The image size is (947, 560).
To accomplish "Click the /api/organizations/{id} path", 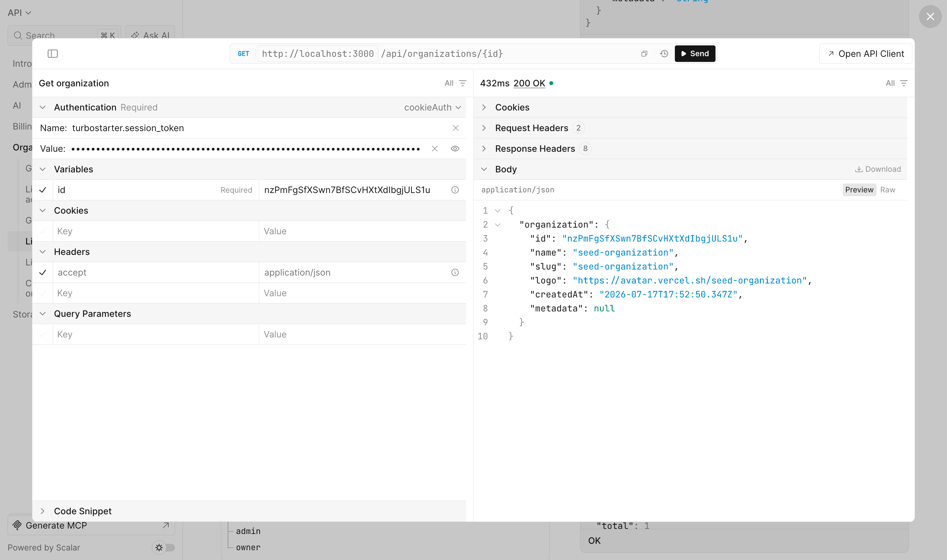I will coord(442,54).
